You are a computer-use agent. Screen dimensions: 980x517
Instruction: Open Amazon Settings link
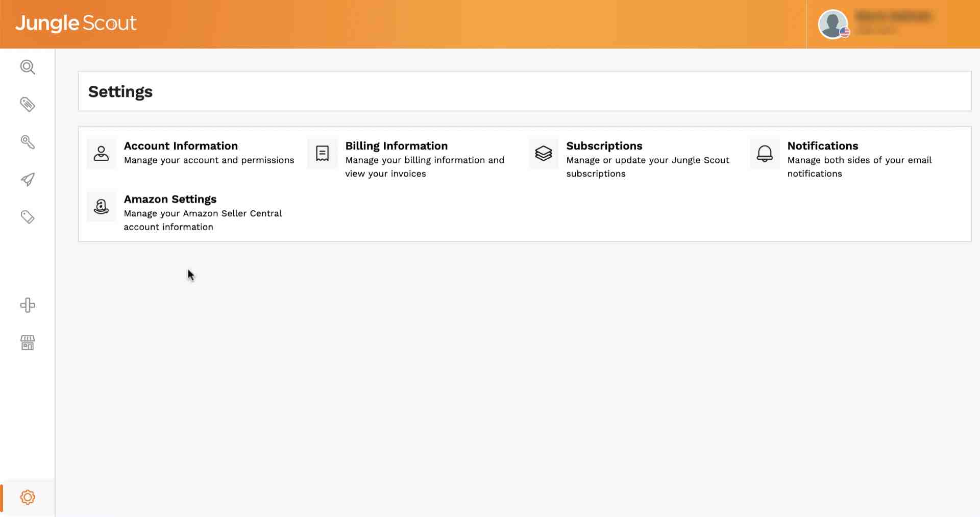click(170, 199)
